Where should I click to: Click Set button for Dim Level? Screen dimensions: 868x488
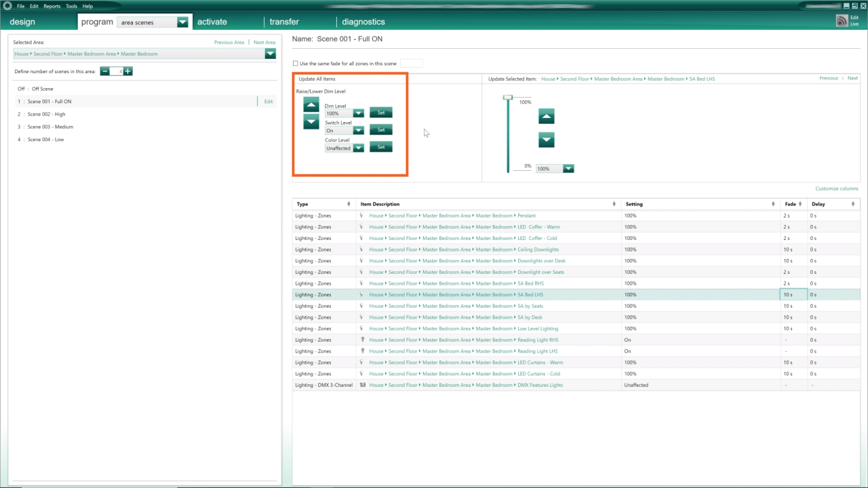pos(381,113)
